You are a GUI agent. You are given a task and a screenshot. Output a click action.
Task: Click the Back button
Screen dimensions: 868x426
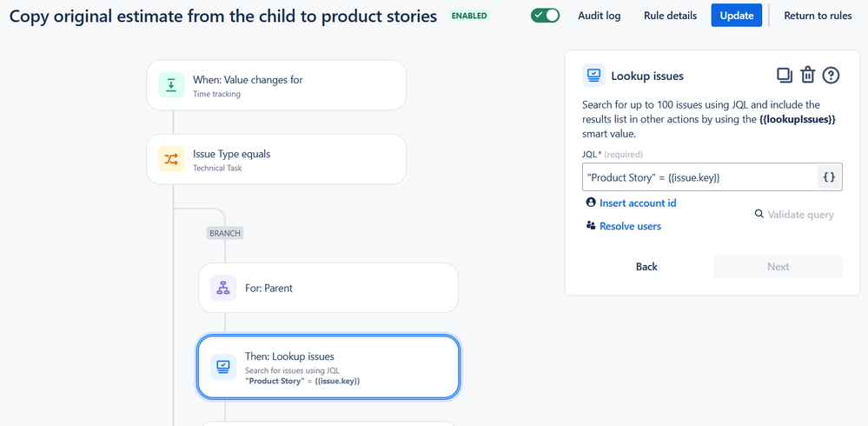(x=646, y=266)
